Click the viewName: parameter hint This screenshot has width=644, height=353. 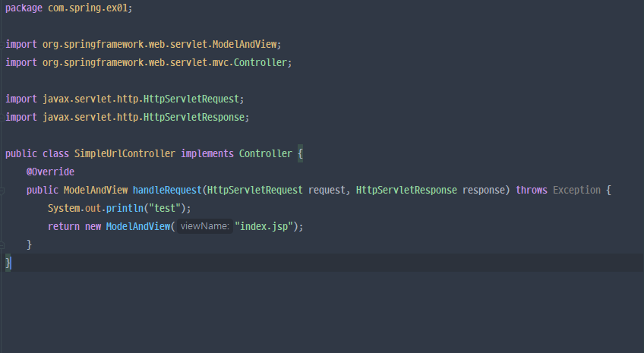[x=205, y=226]
